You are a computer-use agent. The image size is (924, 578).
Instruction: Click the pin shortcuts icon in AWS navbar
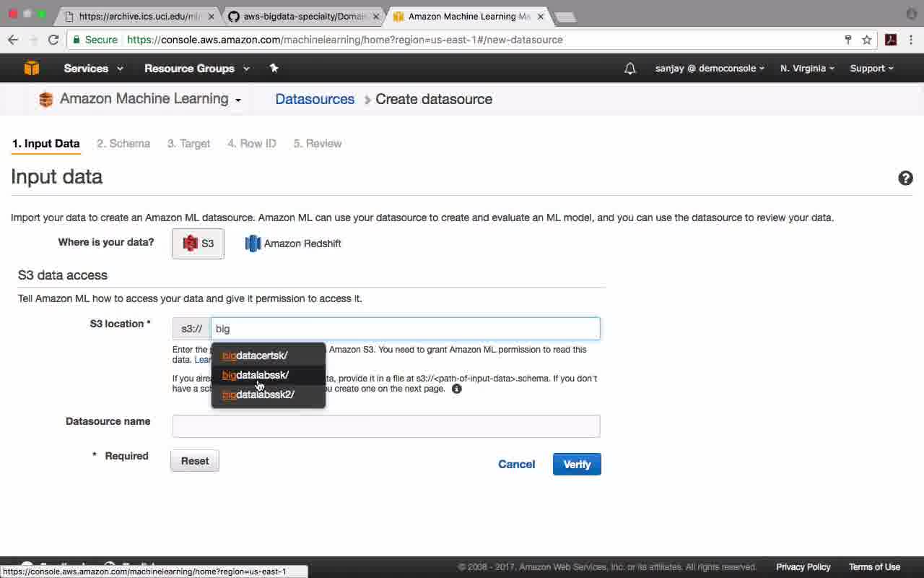pyautogui.click(x=274, y=68)
